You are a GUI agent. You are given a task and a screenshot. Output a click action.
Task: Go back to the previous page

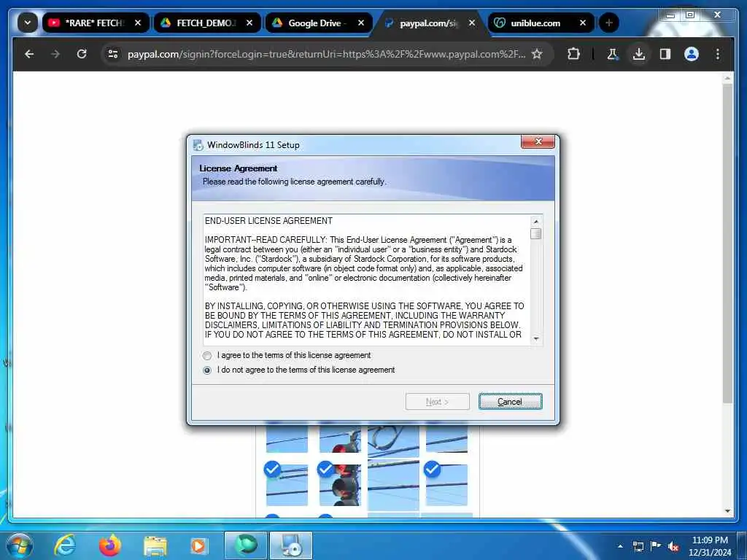29,54
